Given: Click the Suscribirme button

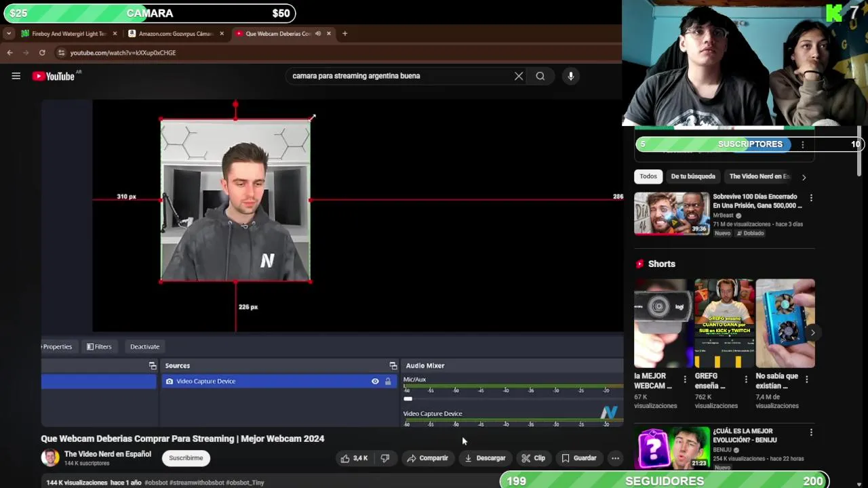Looking at the screenshot, I should (x=186, y=458).
